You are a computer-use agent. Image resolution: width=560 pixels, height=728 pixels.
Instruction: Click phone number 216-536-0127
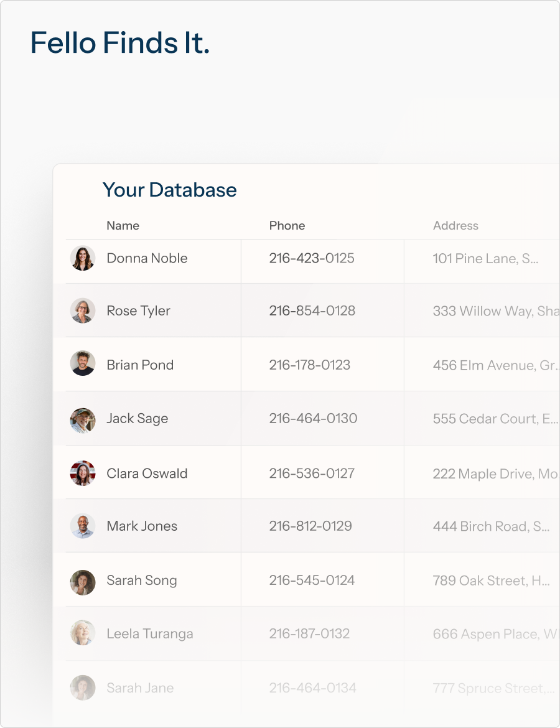[x=312, y=474]
